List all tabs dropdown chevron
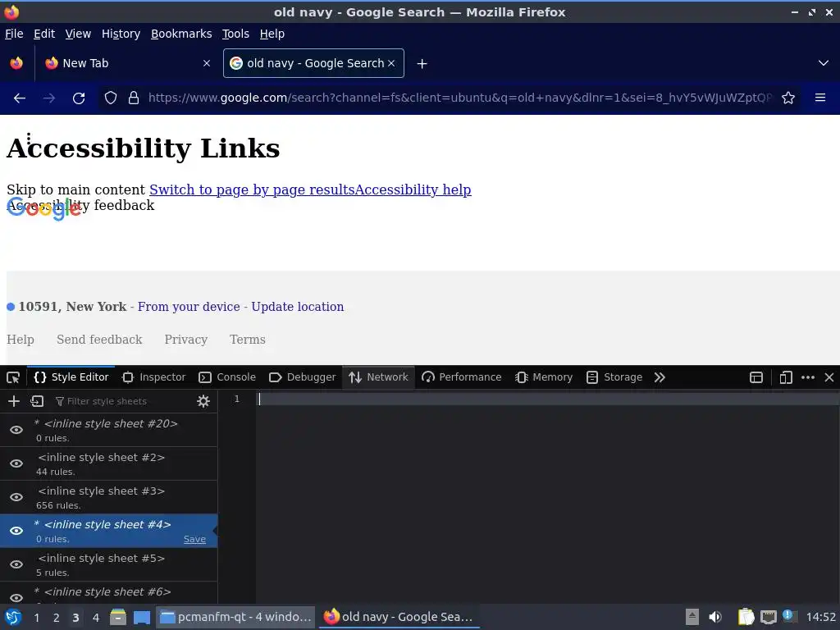The height and width of the screenshot is (630, 840). (x=824, y=63)
